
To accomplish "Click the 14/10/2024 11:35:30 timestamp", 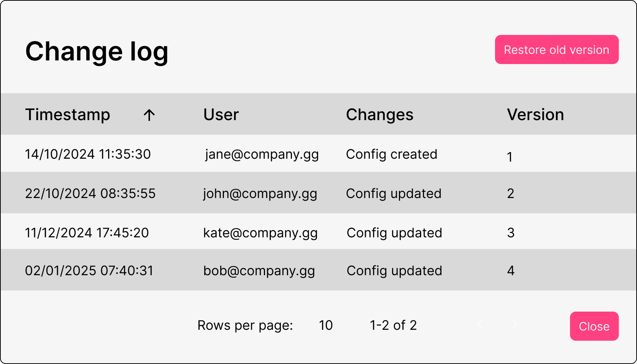I will pos(88,154).
